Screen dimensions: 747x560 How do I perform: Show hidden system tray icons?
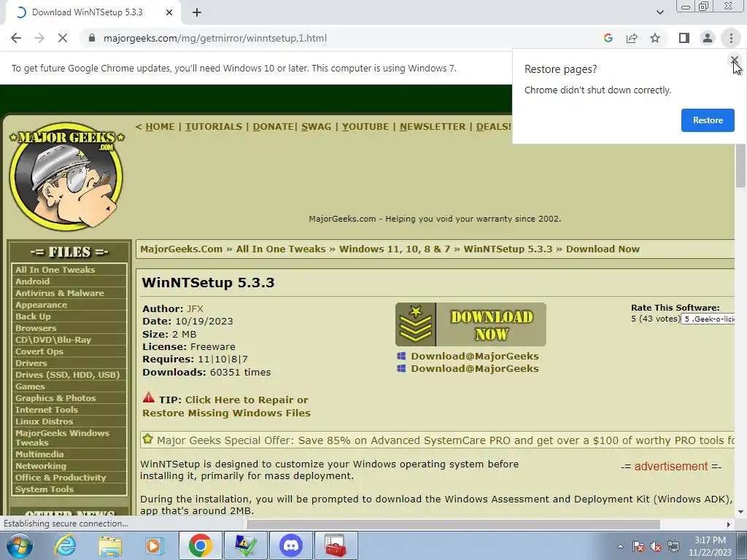coord(620,546)
